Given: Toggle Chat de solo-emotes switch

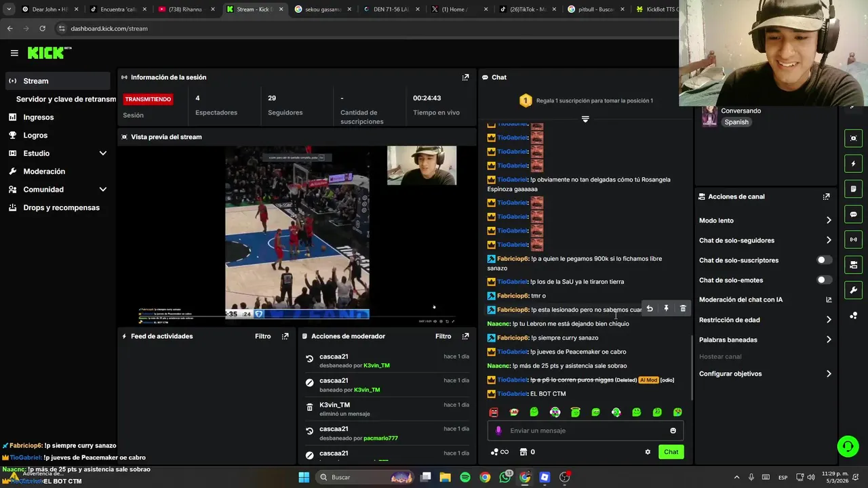Looking at the screenshot, I should click(823, 280).
